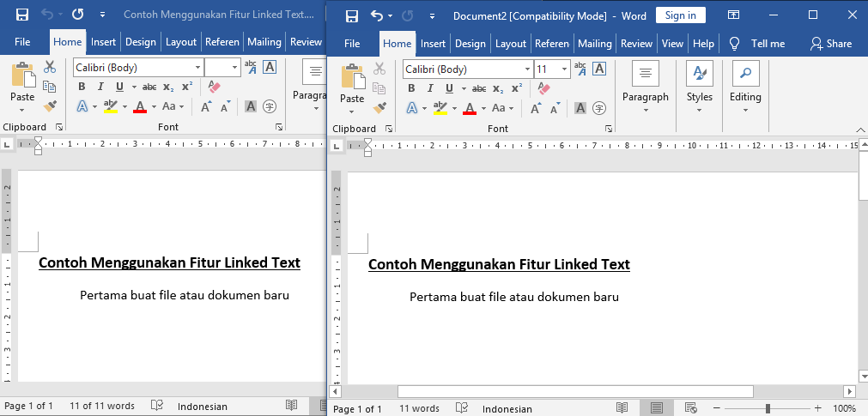Apply yellow highlight in Document2 window
This screenshot has width=868, height=416.
pos(440,108)
